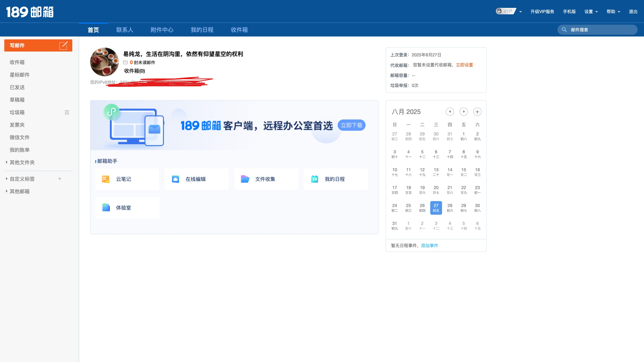Click 立即设置 to configure mail collection
The width and height of the screenshot is (644, 362).
coord(465,65)
